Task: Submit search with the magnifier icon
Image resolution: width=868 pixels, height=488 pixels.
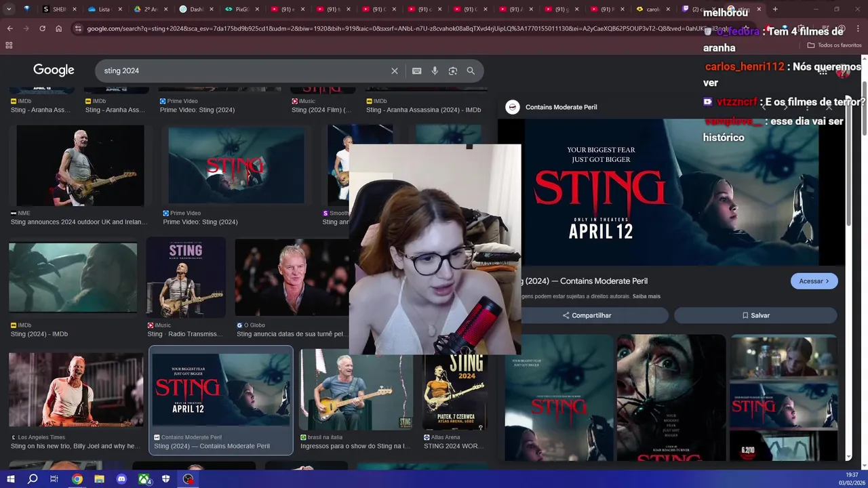Action: (x=471, y=70)
